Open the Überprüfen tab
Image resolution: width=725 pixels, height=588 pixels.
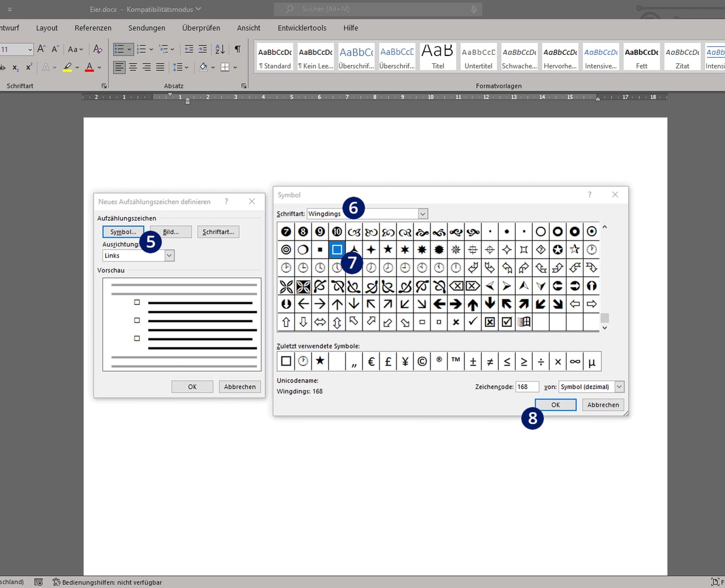click(x=201, y=28)
